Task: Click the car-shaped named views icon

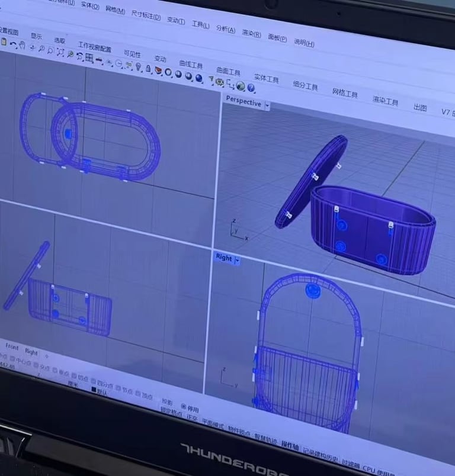Action: coord(99,60)
